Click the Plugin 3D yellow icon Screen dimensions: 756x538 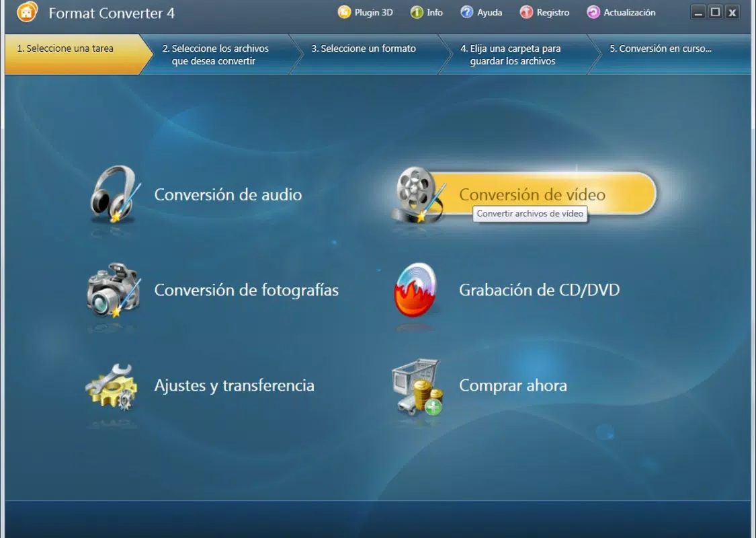[344, 12]
